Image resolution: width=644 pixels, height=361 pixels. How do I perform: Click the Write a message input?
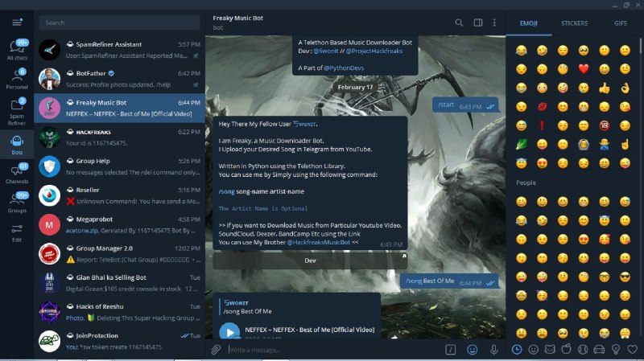point(335,350)
